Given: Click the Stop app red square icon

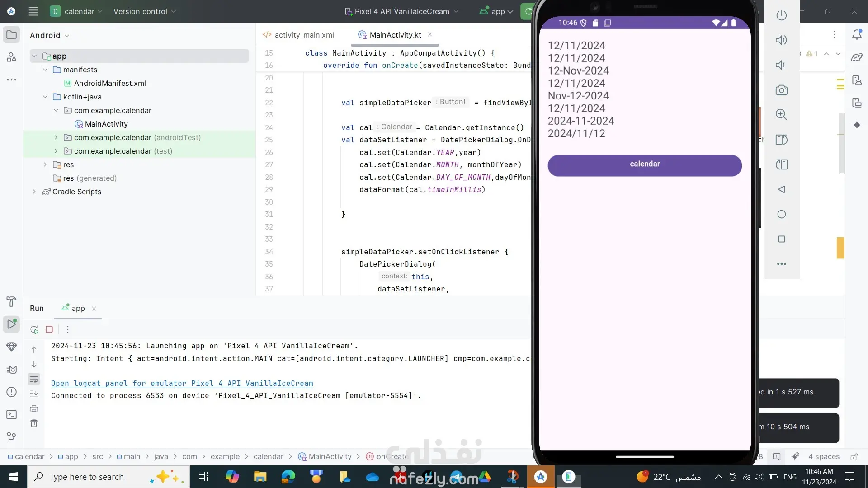Looking at the screenshot, I should click(x=49, y=329).
